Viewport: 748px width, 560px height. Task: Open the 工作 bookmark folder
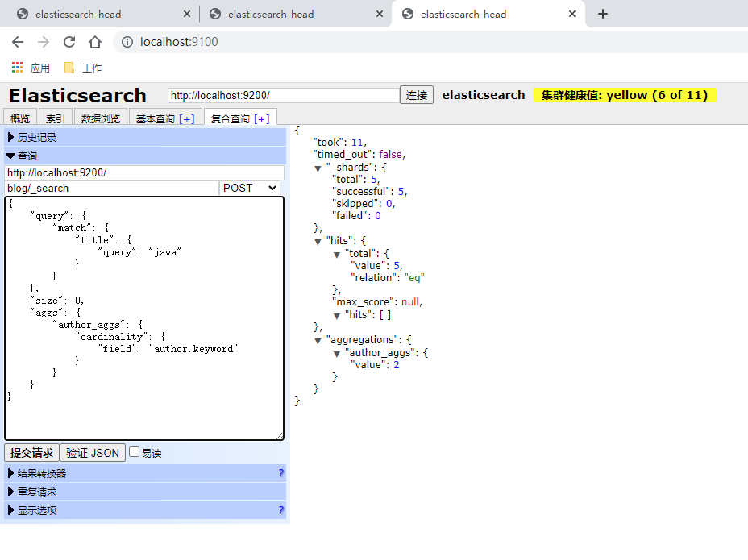coord(83,68)
